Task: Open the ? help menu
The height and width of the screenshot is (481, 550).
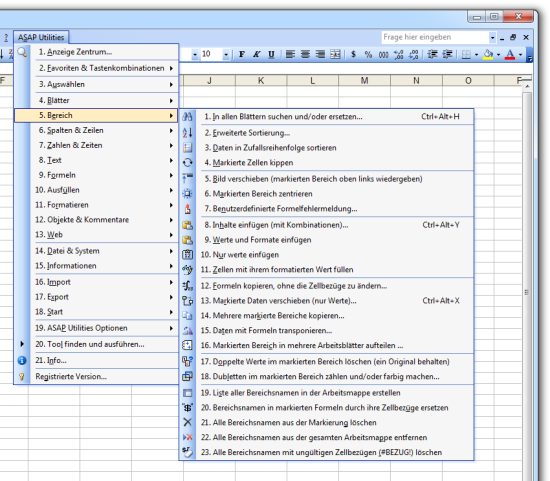Action: click(x=6, y=38)
